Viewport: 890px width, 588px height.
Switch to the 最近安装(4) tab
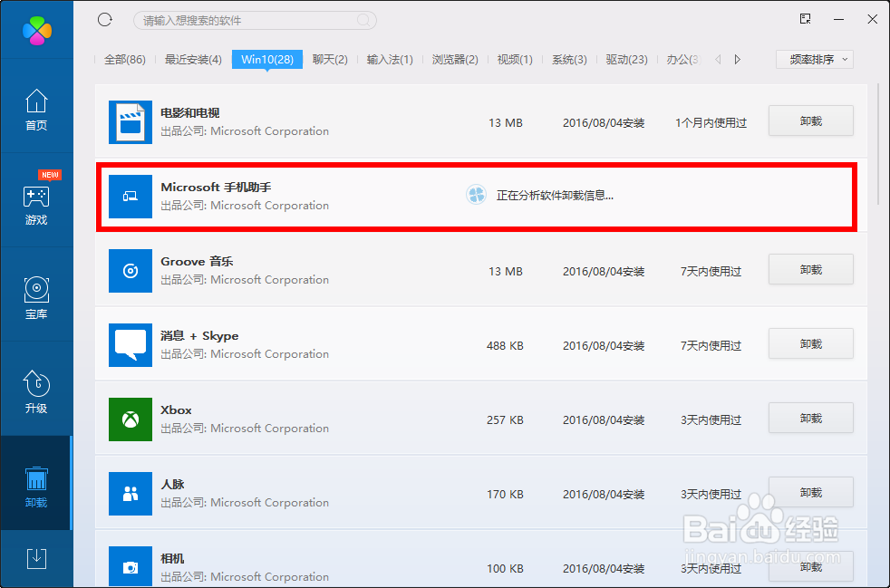[193, 59]
